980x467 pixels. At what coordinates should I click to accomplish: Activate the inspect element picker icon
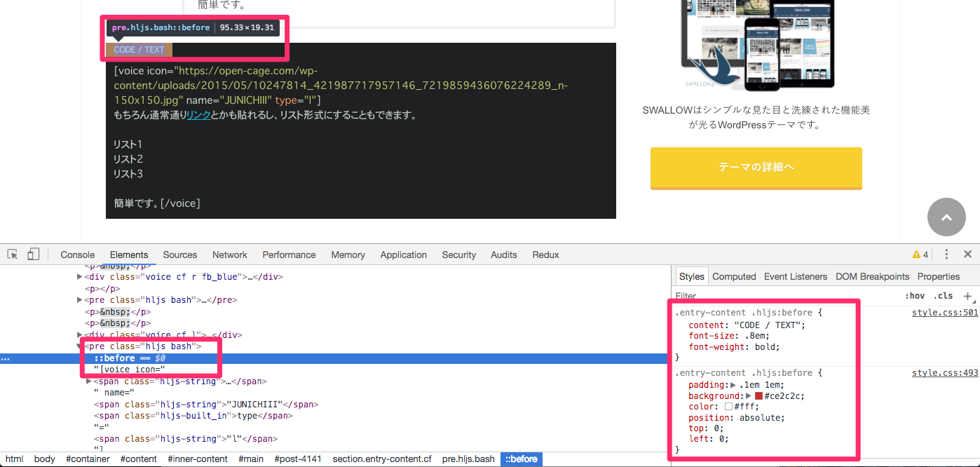pyautogui.click(x=13, y=255)
